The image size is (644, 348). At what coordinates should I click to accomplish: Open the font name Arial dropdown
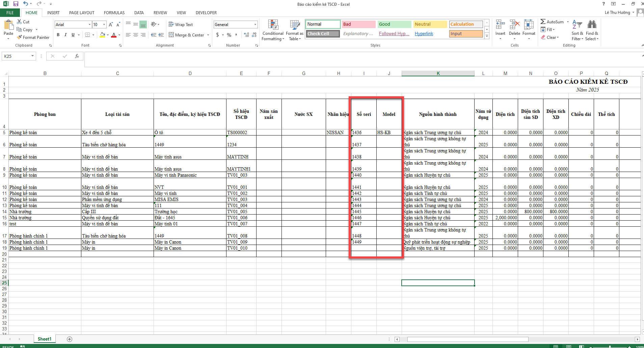click(89, 25)
